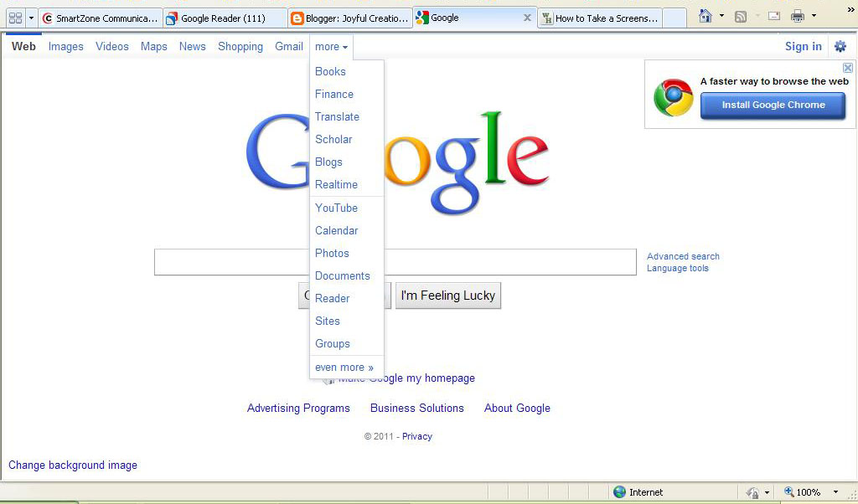Open Business Solutions link
Viewport: 858px width, 504px height.
pyautogui.click(x=417, y=409)
